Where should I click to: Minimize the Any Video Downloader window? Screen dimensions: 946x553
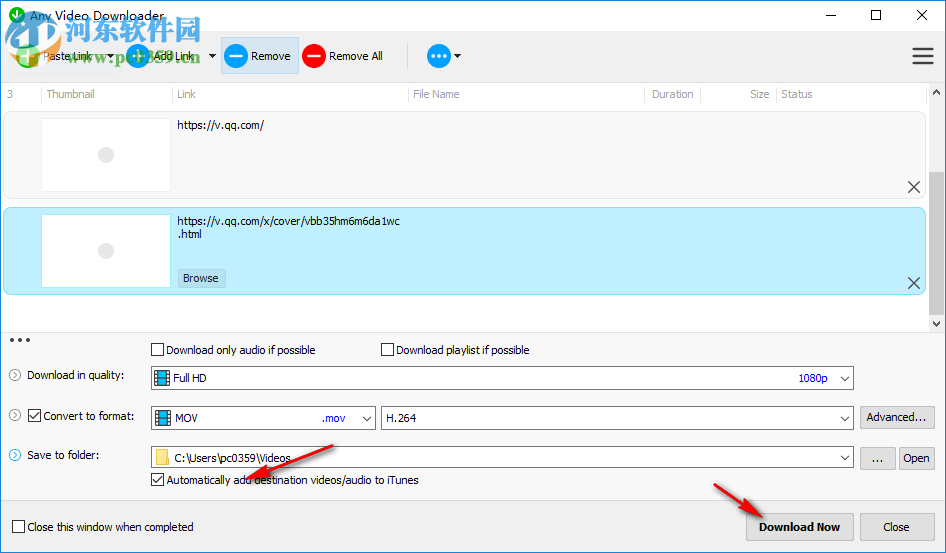[x=831, y=15]
